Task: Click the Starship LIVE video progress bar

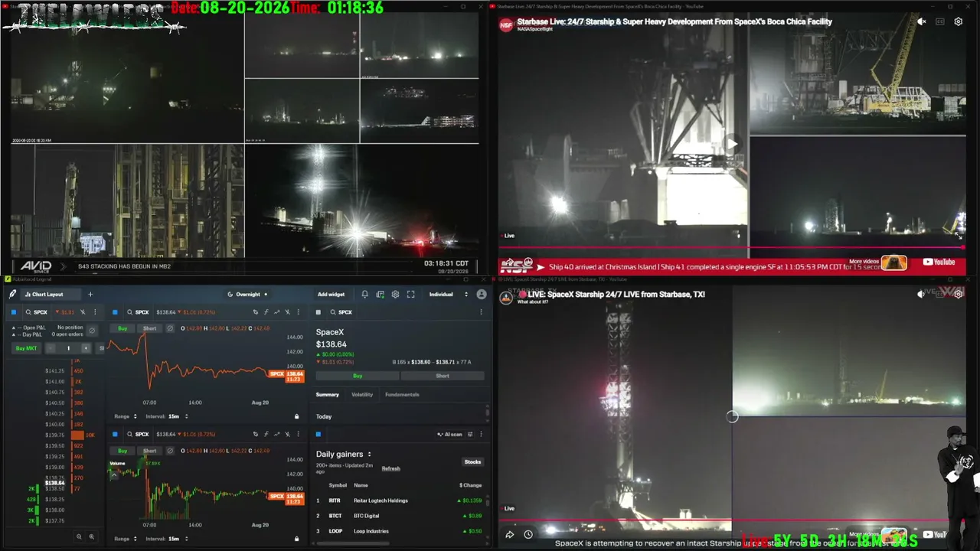Action: point(731,521)
